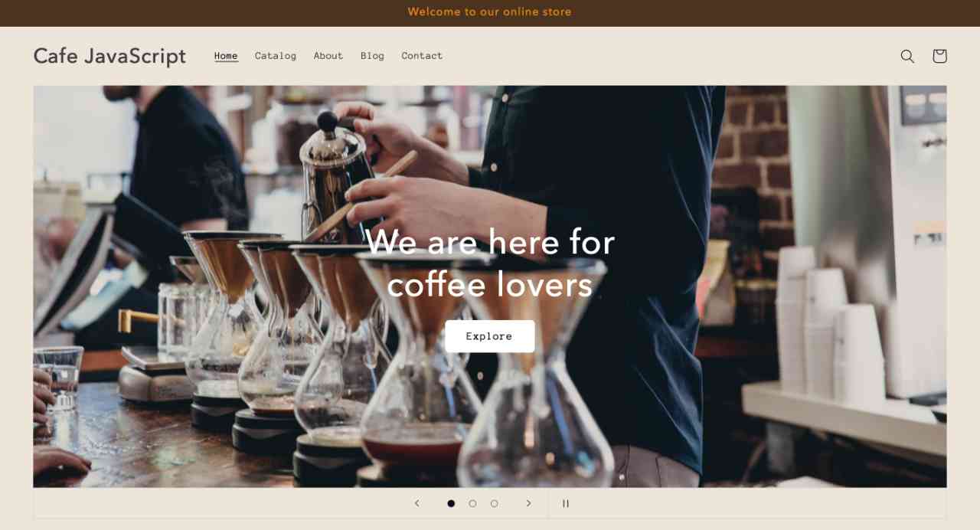Click the coffee shop hero image
Viewport: 980px width, 530px height.
[490, 286]
